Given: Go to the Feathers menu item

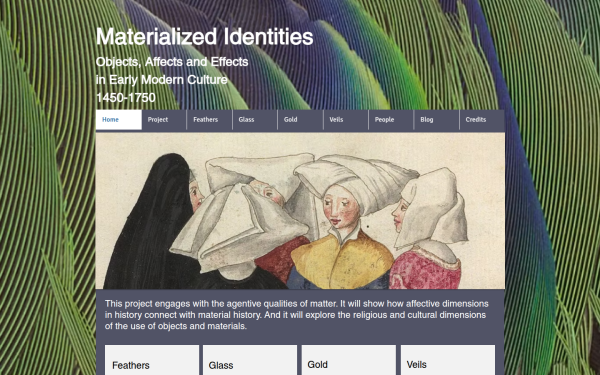Looking at the screenshot, I should (x=209, y=120).
